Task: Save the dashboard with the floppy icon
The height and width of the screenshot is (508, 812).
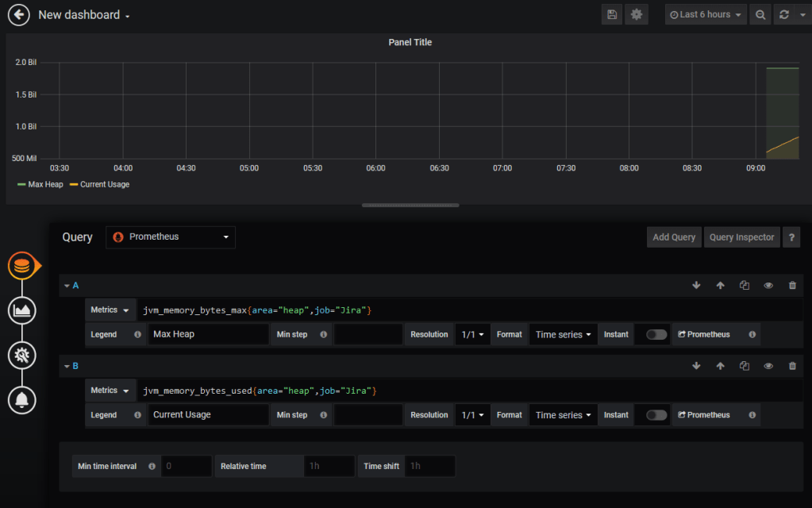Action: [x=611, y=15]
